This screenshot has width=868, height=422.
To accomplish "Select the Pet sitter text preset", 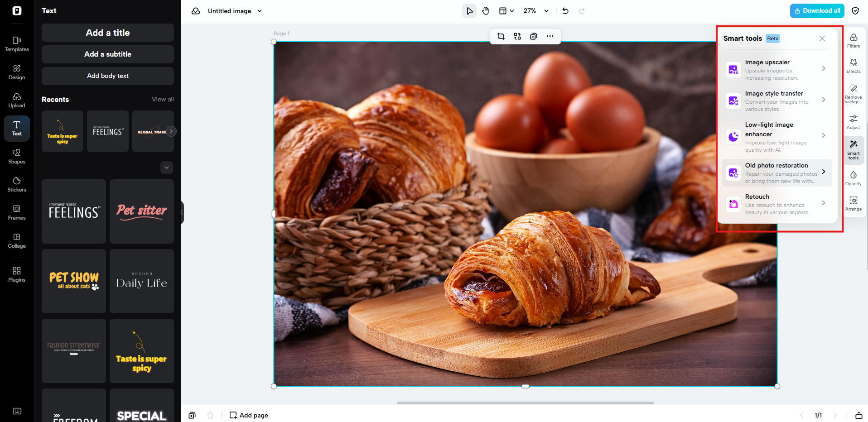I will pos(142,211).
